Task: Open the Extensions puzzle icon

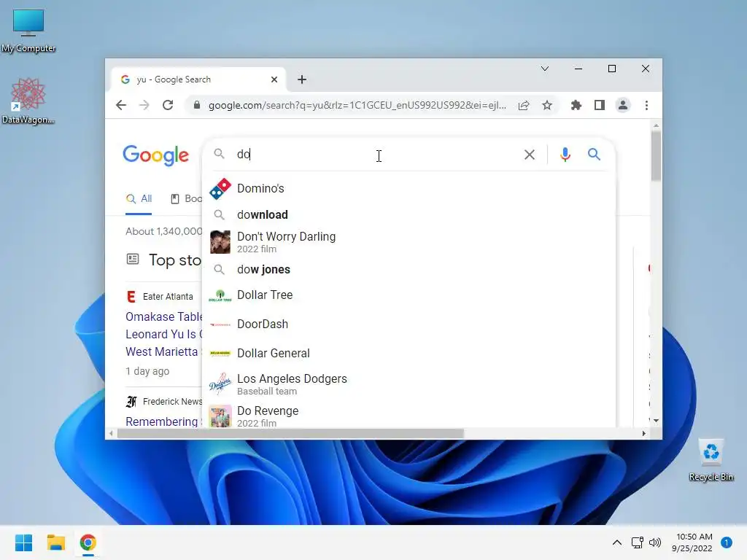Action: click(576, 105)
